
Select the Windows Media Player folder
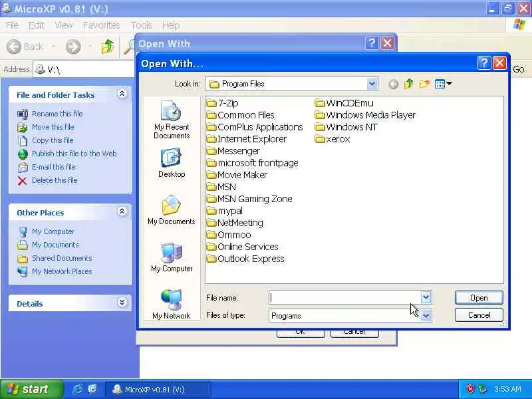click(x=365, y=115)
